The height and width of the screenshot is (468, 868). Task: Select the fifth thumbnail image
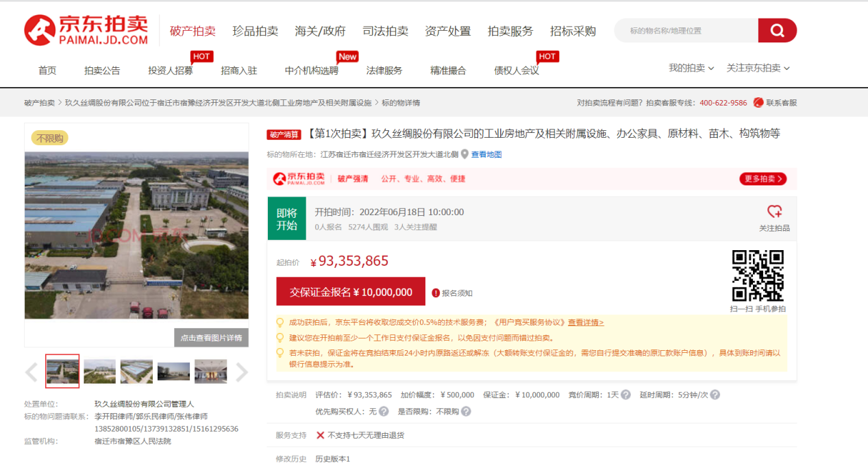210,371
